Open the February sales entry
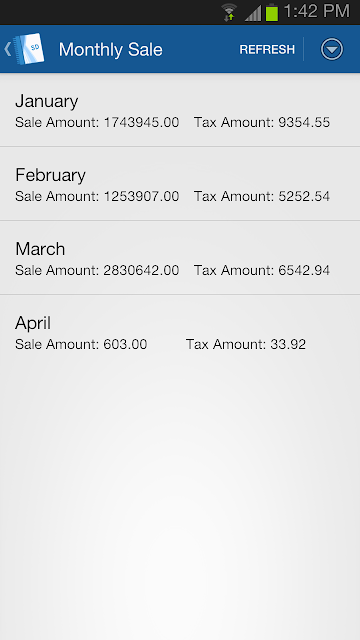Viewport: 360px width, 640px height. click(x=180, y=184)
